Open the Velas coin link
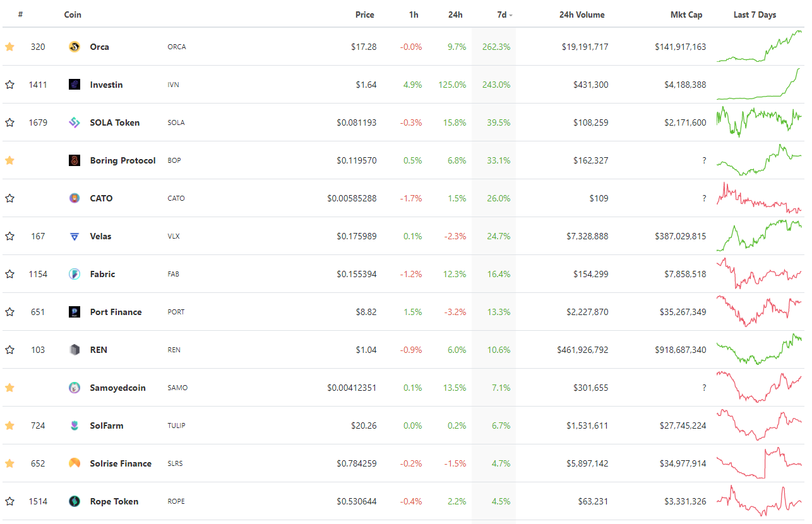Viewport: 812px width, 524px height. 100,236
